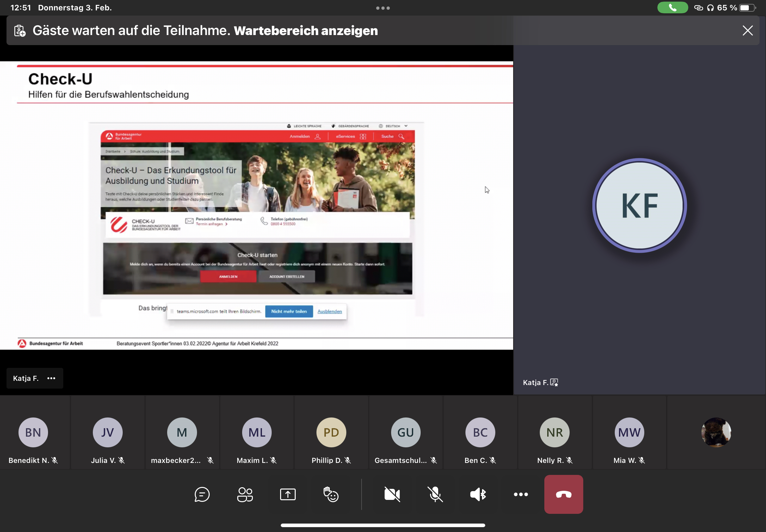766x532 pixels.
Task: Turn the camera on
Action: tap(392, 494)
